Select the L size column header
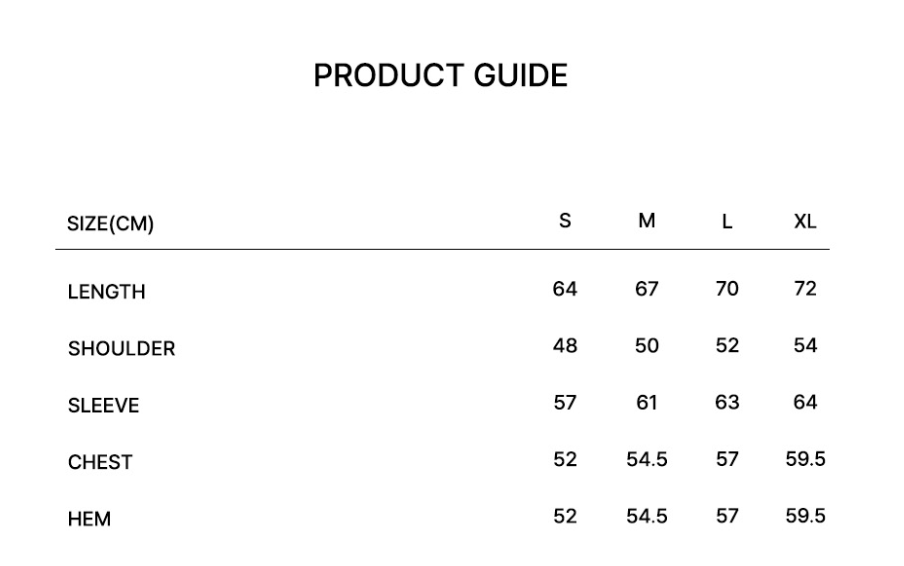The width and height of the screenshot is (904, 566). [x=727, y=222]
